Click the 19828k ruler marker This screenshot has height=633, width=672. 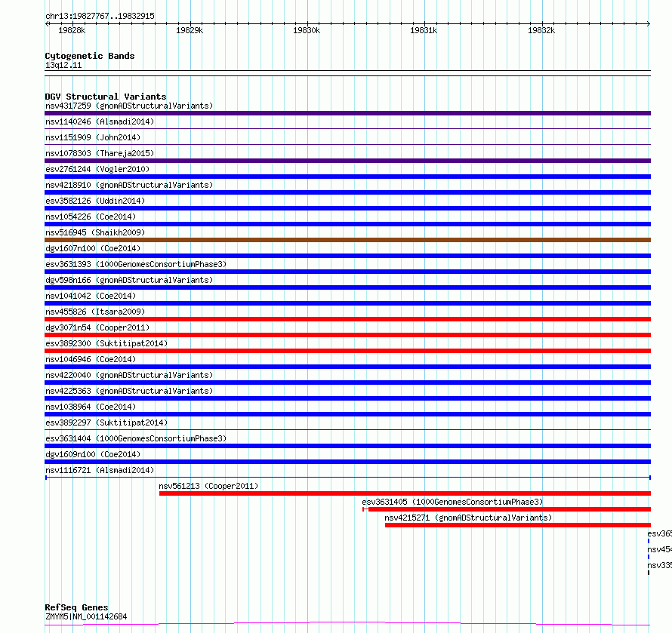point(72,30)
